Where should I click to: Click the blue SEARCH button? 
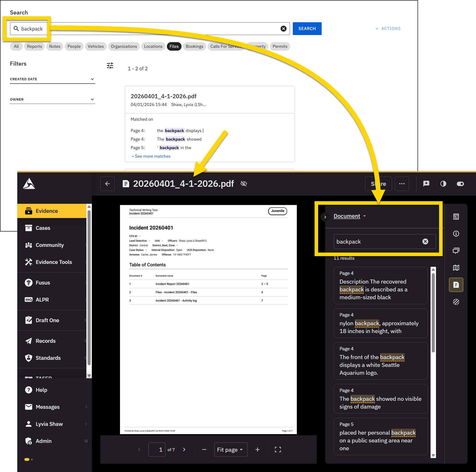pos(307,29)
